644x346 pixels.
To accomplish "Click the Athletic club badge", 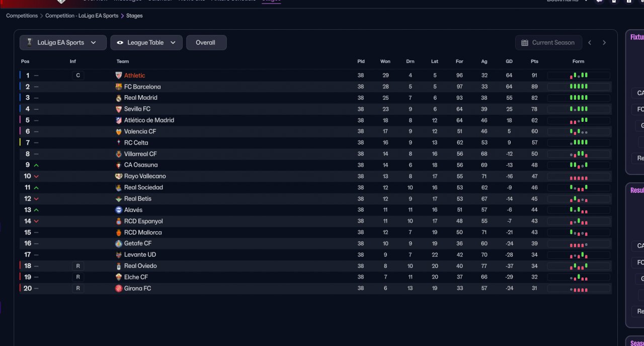I will [x=119, y=76].
